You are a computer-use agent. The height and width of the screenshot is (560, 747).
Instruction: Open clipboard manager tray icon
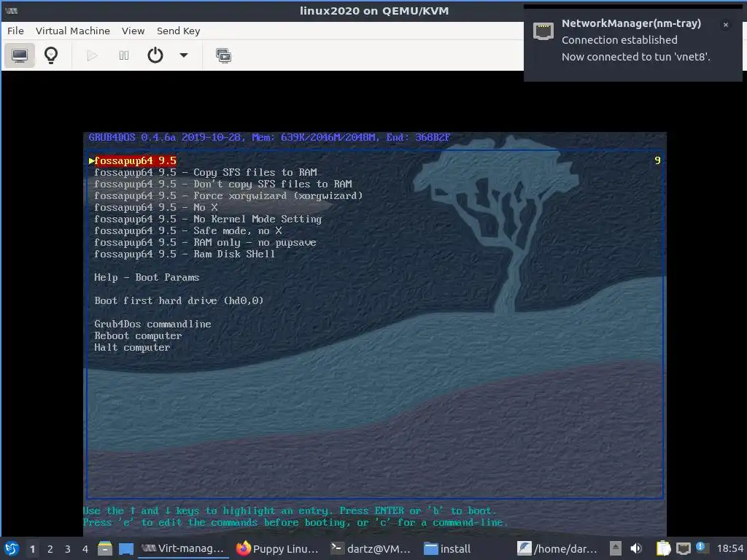coord(663,548)
